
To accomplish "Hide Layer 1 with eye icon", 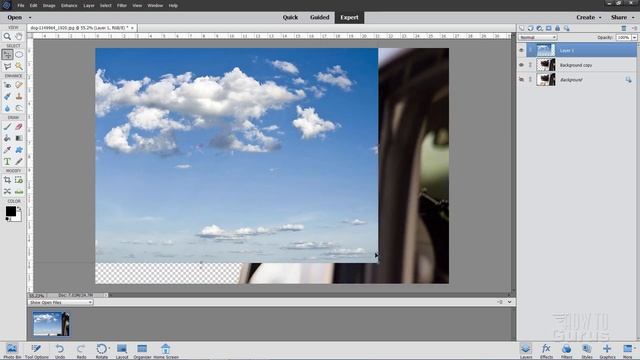I will (521, 50).
